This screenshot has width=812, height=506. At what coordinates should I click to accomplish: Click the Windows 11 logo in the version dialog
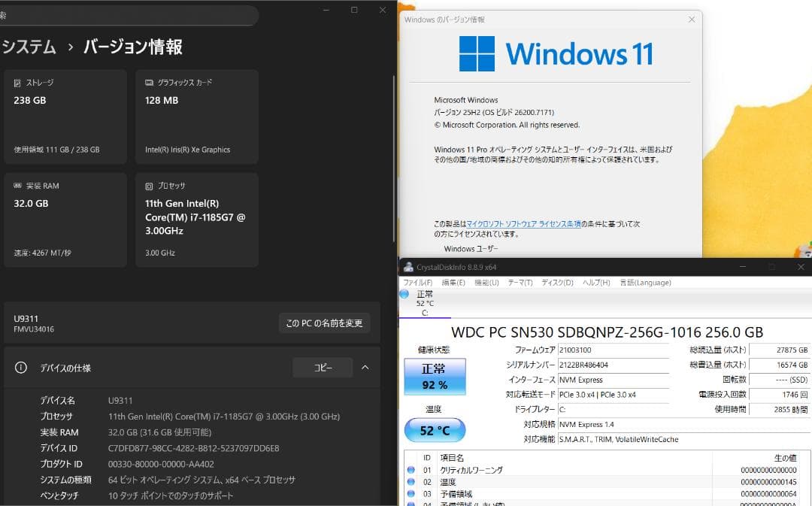click(477, 53)
